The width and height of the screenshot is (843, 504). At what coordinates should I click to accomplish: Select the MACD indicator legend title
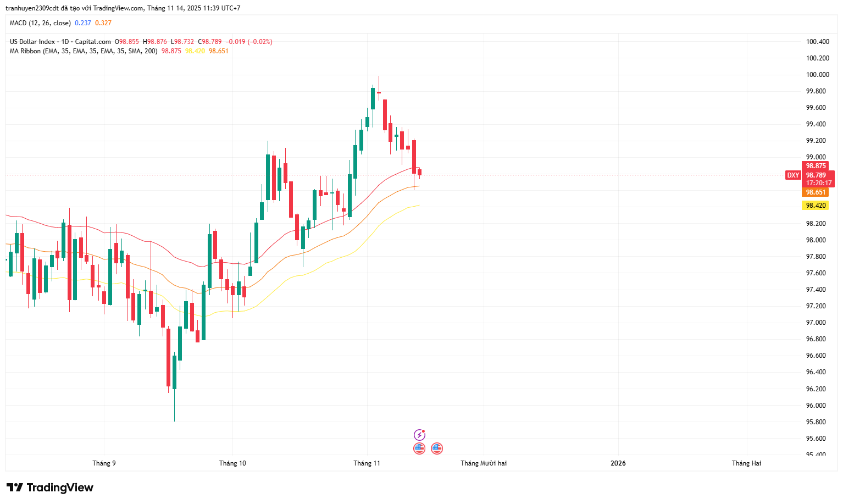[40, 23]
